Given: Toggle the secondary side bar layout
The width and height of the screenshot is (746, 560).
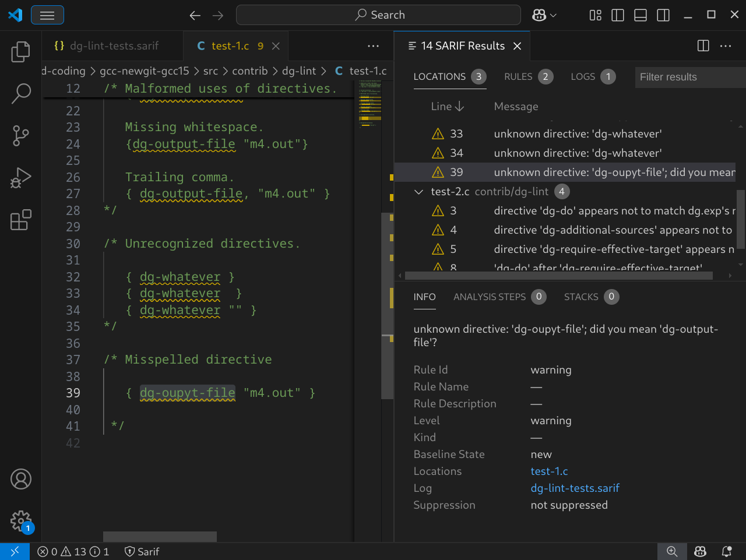Looking at the screenshot, I should [x=663, y=15].
